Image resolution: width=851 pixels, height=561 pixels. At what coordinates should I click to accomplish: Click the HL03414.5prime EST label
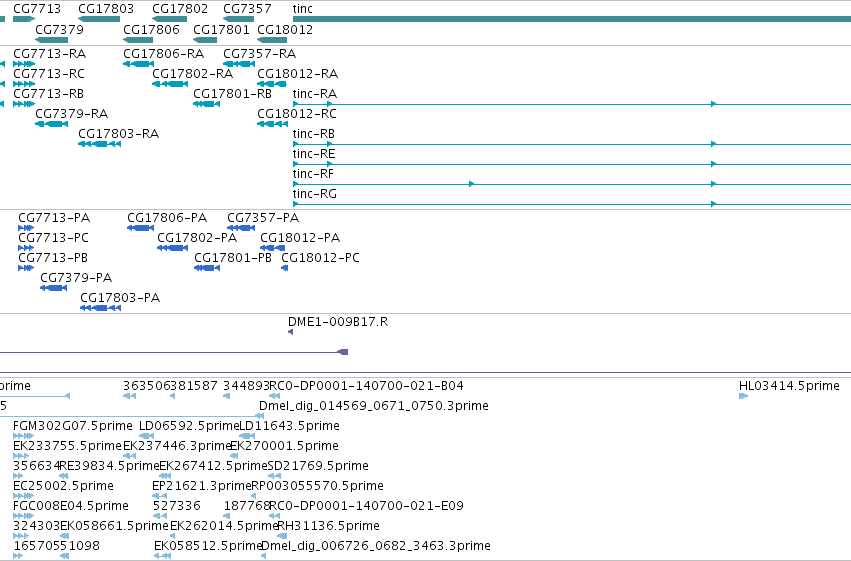coord(789,386)
